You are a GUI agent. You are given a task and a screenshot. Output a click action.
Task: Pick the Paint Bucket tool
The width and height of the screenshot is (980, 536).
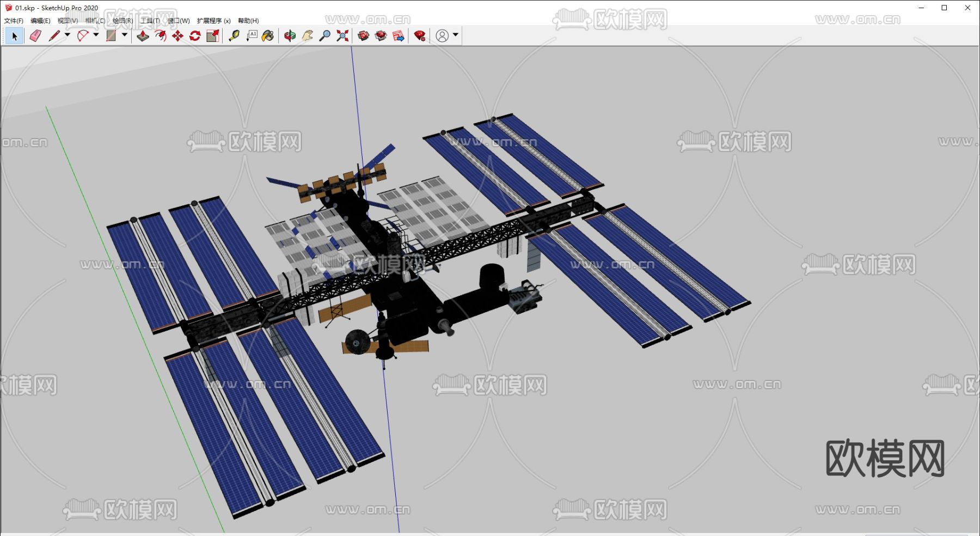[x=268, y=36]
